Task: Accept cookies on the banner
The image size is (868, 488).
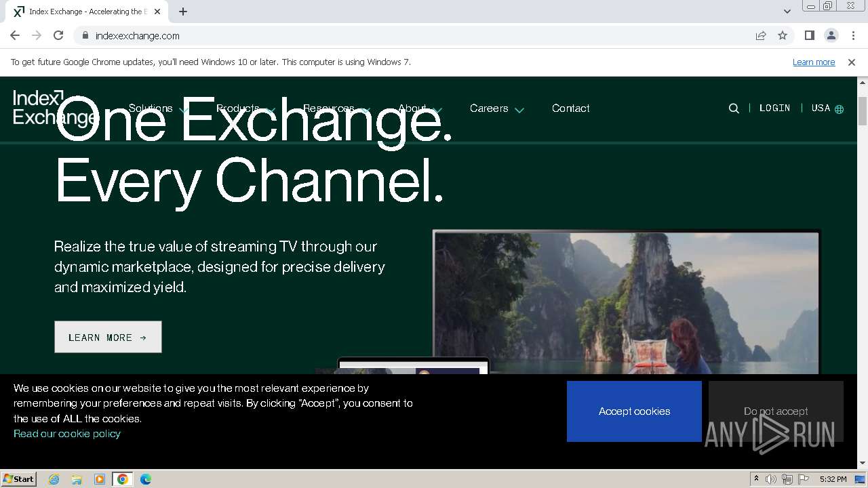Action: pos(634,411)
